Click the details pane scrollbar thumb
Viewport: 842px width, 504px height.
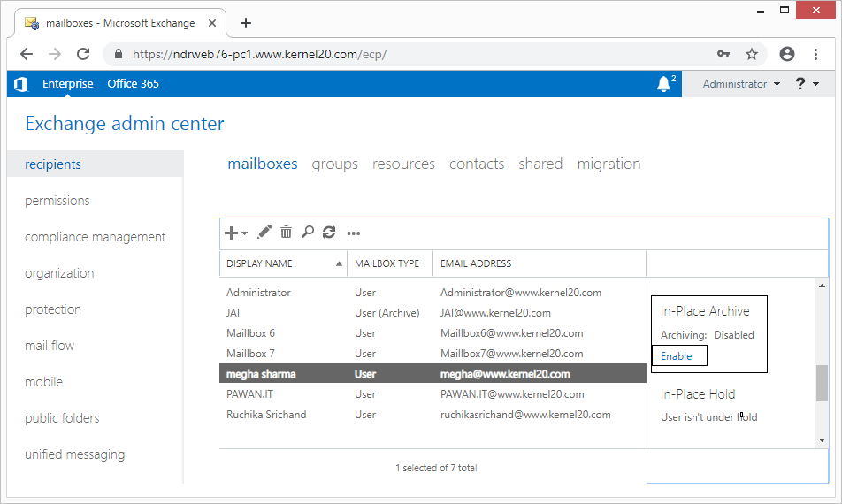coord(823,383)
